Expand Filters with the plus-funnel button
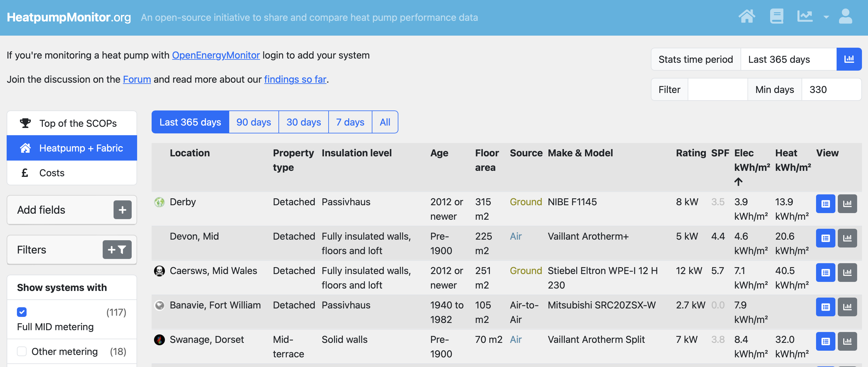The image size is (868, 367). tap(117, 250)
